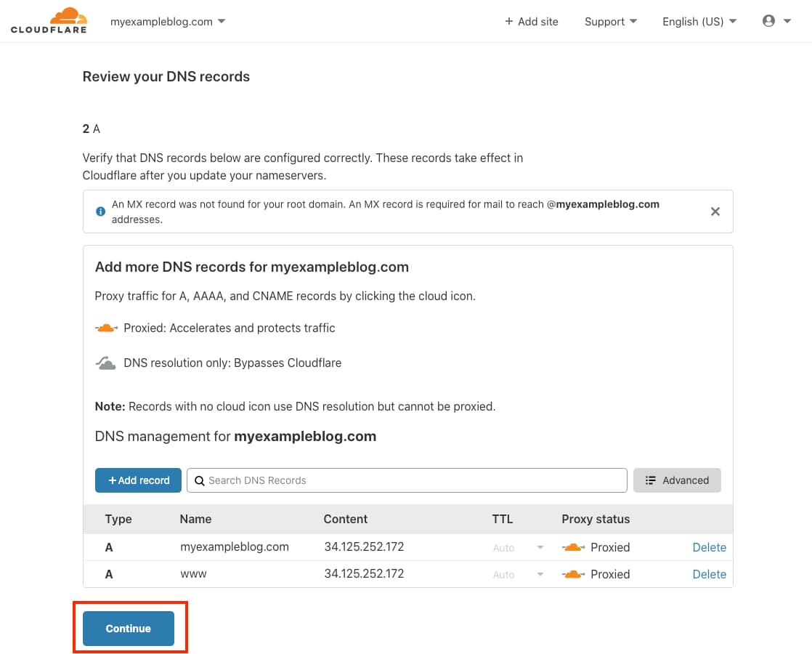This screenshot has height=654, width=812.
Task: Click the Advanced button list icon
Action: [x=651, y=480]
